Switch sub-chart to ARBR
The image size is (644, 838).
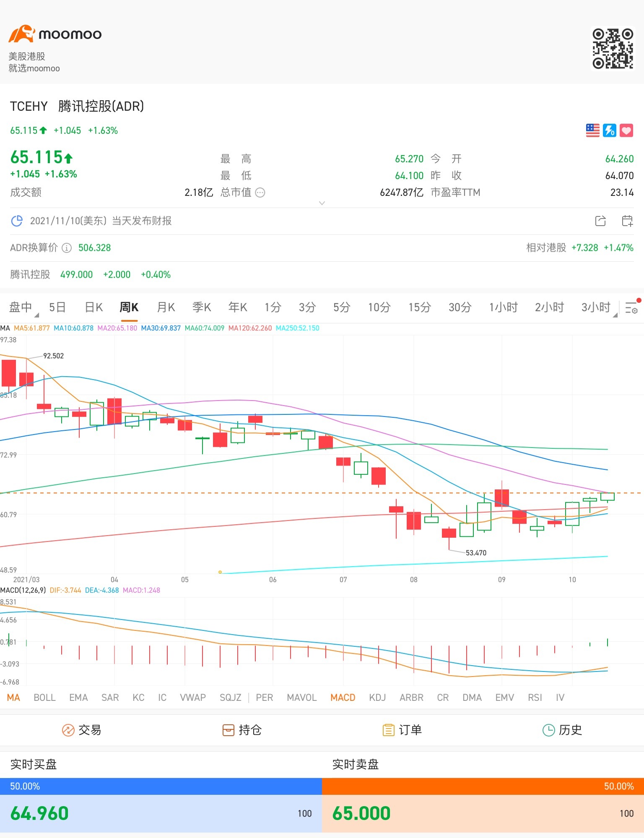pos(411,697)
